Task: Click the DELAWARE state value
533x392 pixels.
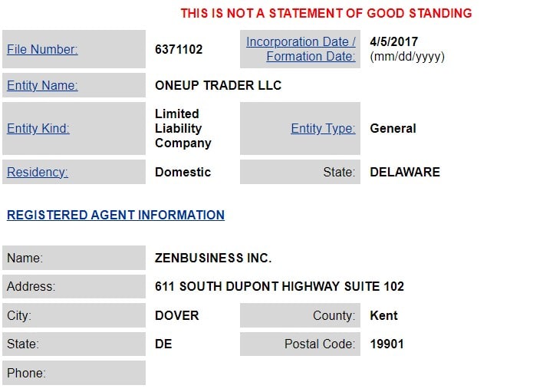Action: [405, 173]
